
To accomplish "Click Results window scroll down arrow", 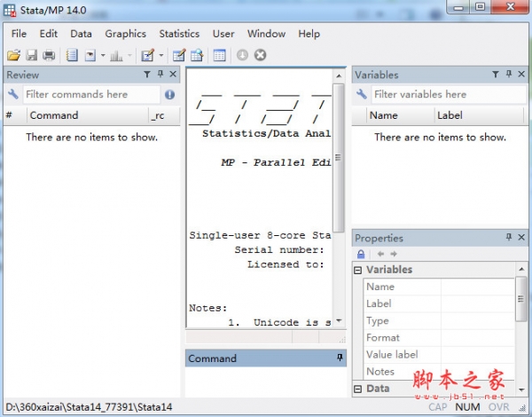I will click(x=339, y=320).
